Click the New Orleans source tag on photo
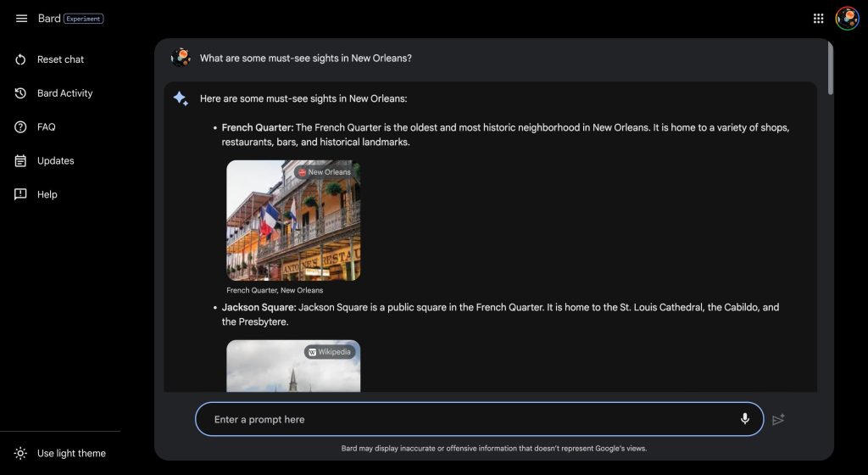 (324, 172)
